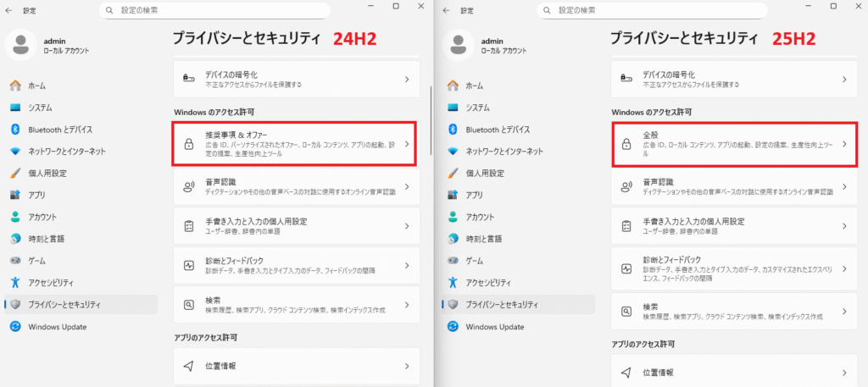The width and height of the screenshot is (868, 387).
Task: Expand the 音声認識 row in the 24H2 window
Action: pyautogui.click(x=294, y=186)
